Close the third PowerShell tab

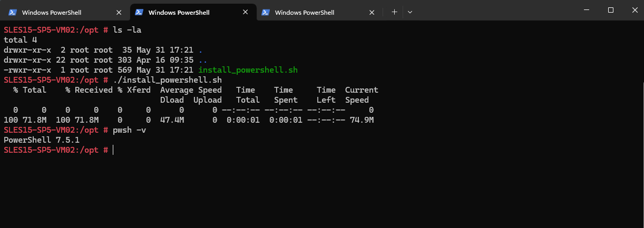tap(373, 12)
